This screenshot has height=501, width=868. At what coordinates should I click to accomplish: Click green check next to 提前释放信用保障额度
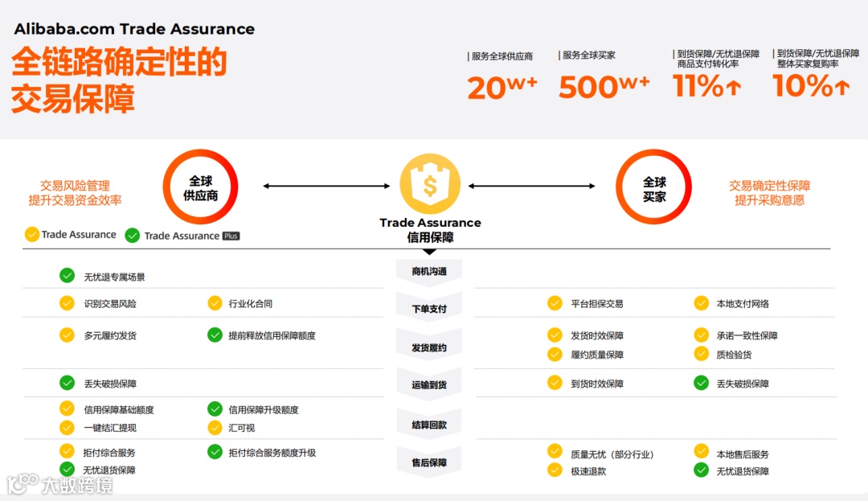point(215,335)
